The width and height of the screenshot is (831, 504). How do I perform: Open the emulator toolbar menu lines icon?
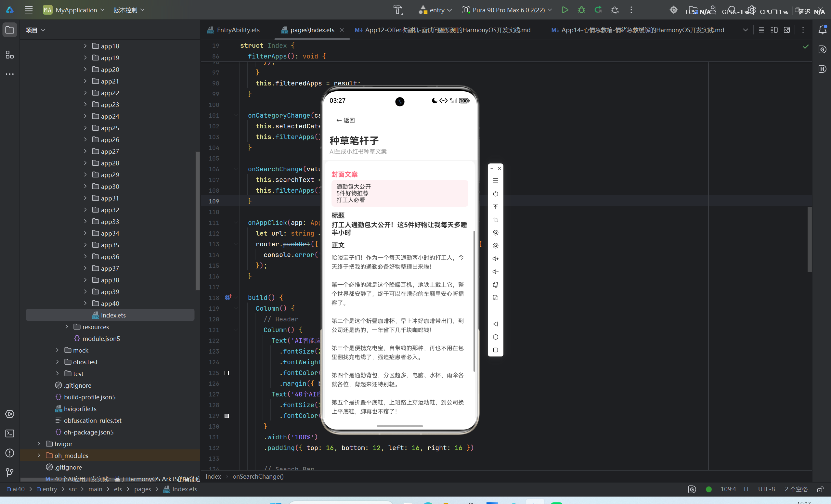(495, 181)
